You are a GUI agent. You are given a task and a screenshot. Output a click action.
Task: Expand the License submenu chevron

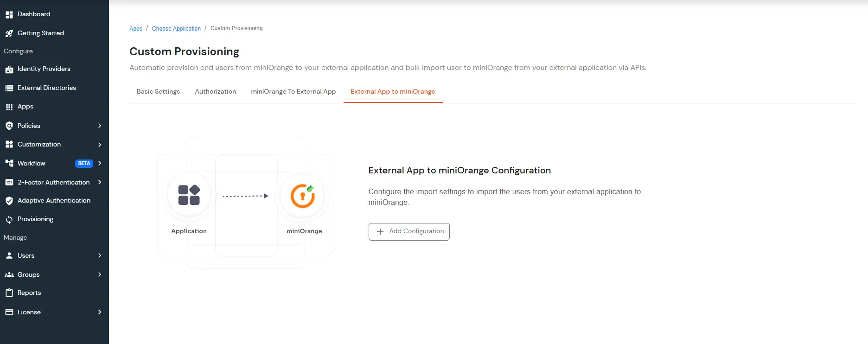100,312
